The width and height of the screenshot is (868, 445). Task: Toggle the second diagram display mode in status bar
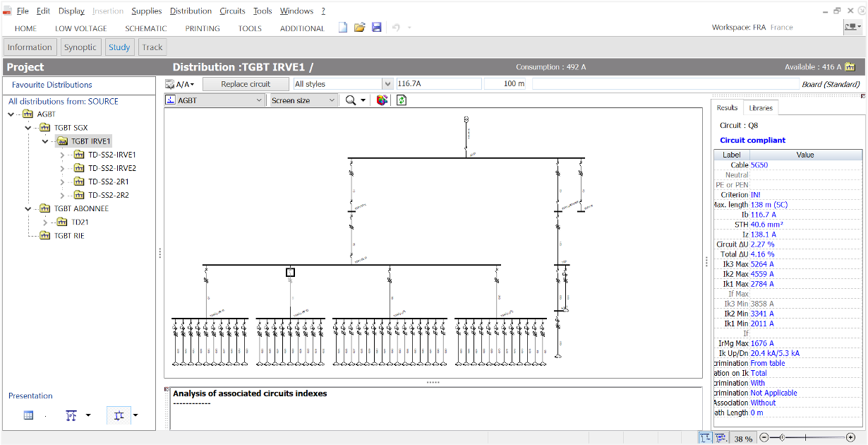(721, 438)
